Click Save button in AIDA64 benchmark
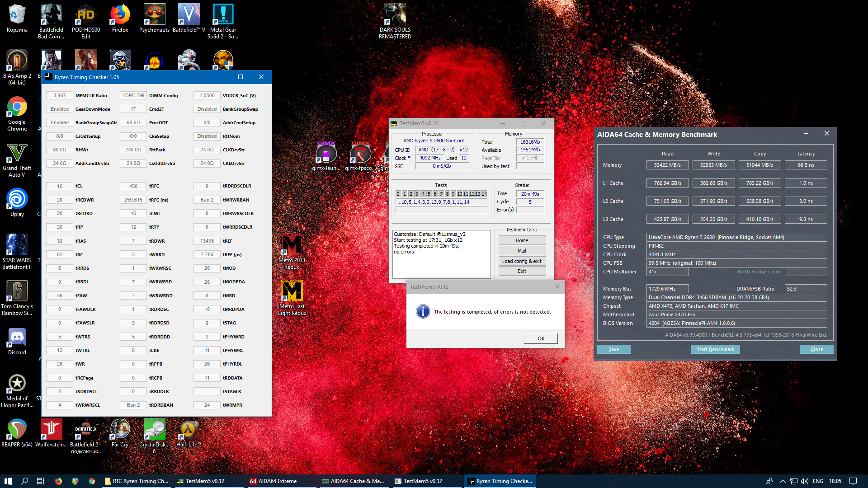Screen dimensions: 868x488 (x=613, y=349)
